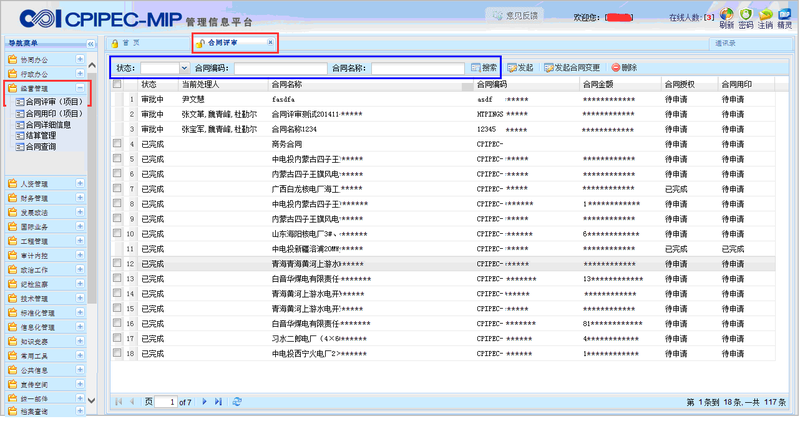Viewport: 800px width, 424px height.
Task: Check the checkbox for row 5
Action: (117, 159)
